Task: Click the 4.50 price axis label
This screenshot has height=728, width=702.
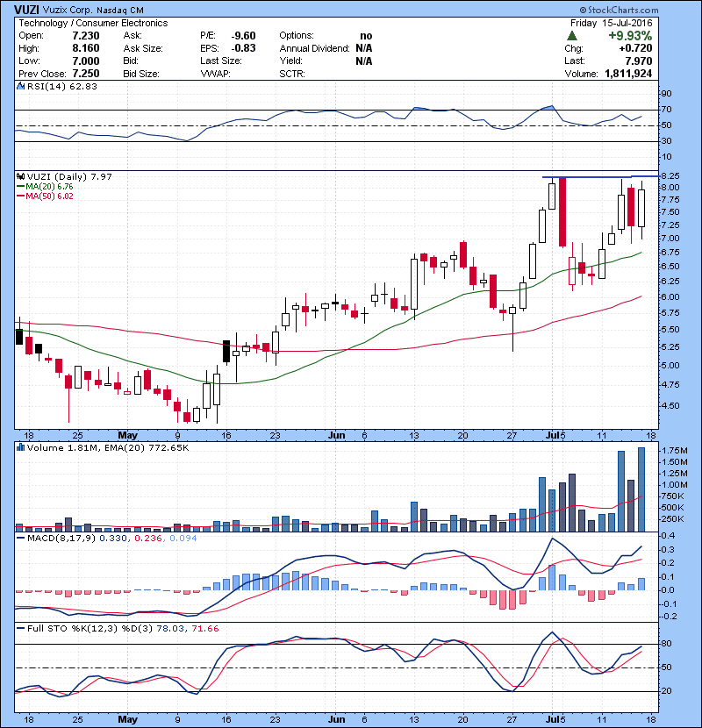Action: (x=670, y=406)
